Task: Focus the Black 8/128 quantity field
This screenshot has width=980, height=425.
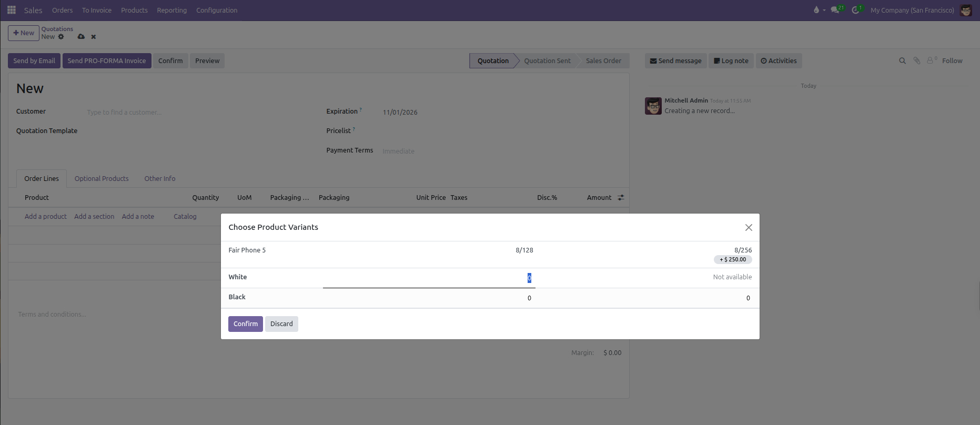Action: point(429,298)
